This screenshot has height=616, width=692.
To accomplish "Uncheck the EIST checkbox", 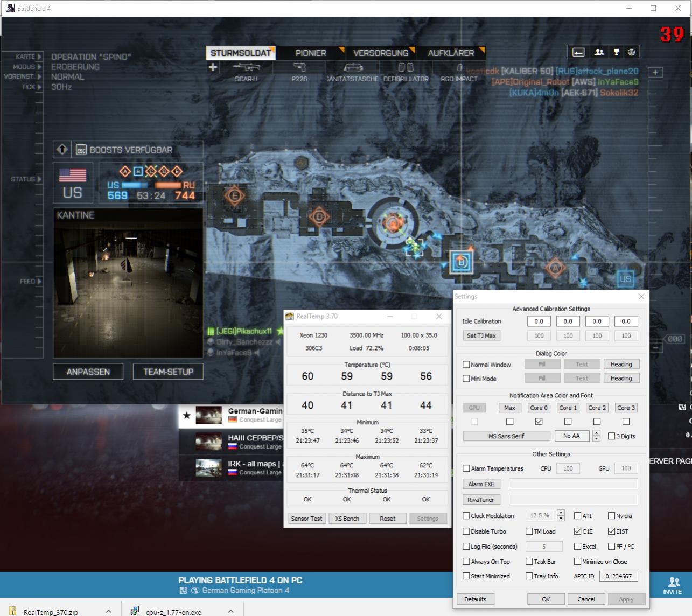I will 611,531.
